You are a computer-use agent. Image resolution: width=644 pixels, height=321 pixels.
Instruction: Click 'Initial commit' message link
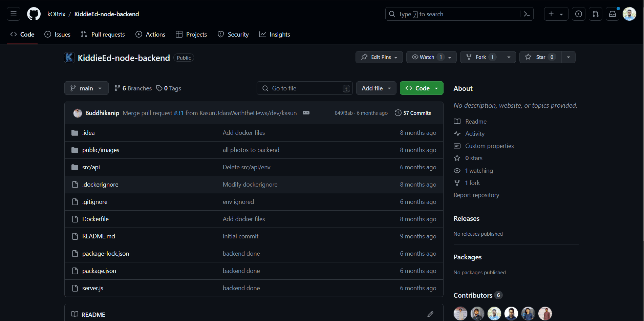(x=240, y=236)
